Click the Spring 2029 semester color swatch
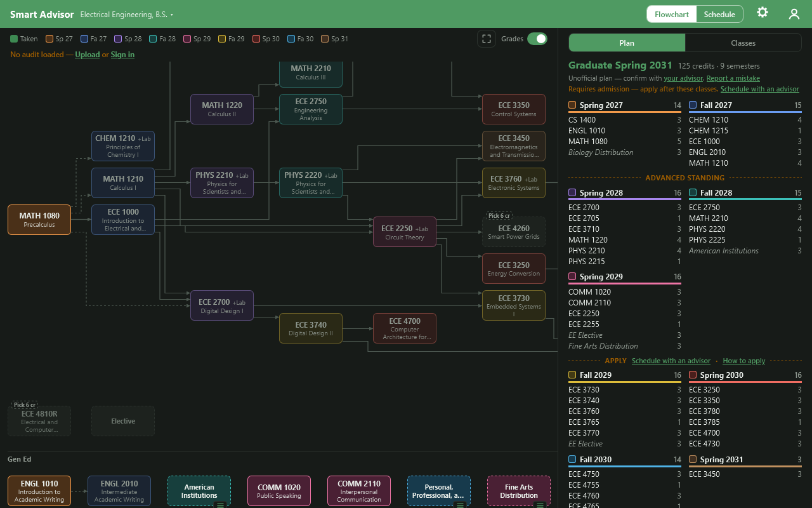Image resolution: width=812 pixels, height=508 pixels. point(572,276)
